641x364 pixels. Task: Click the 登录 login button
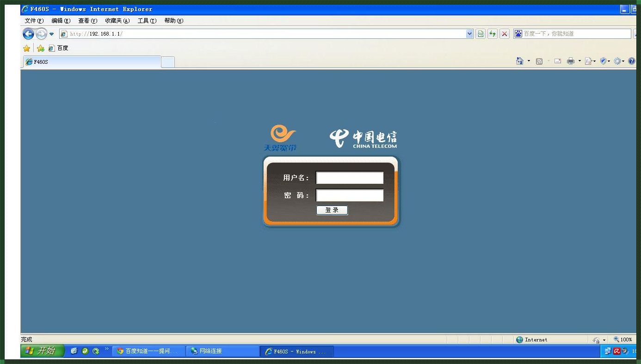tap(332, 210)
